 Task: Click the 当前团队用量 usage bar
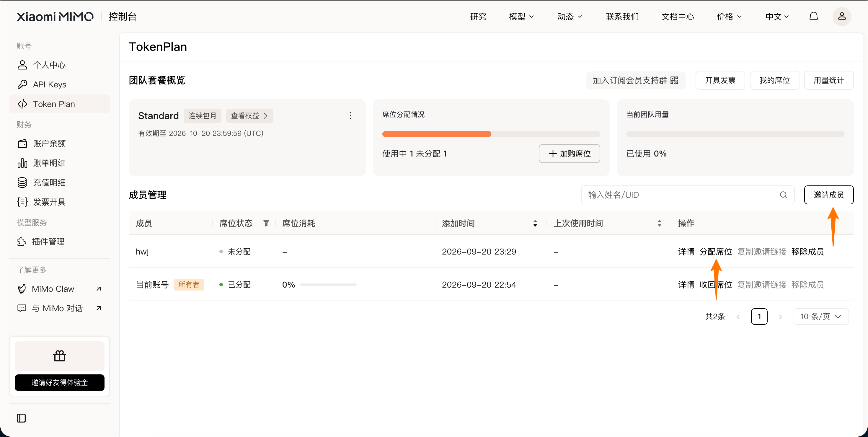tap(735, 134)
